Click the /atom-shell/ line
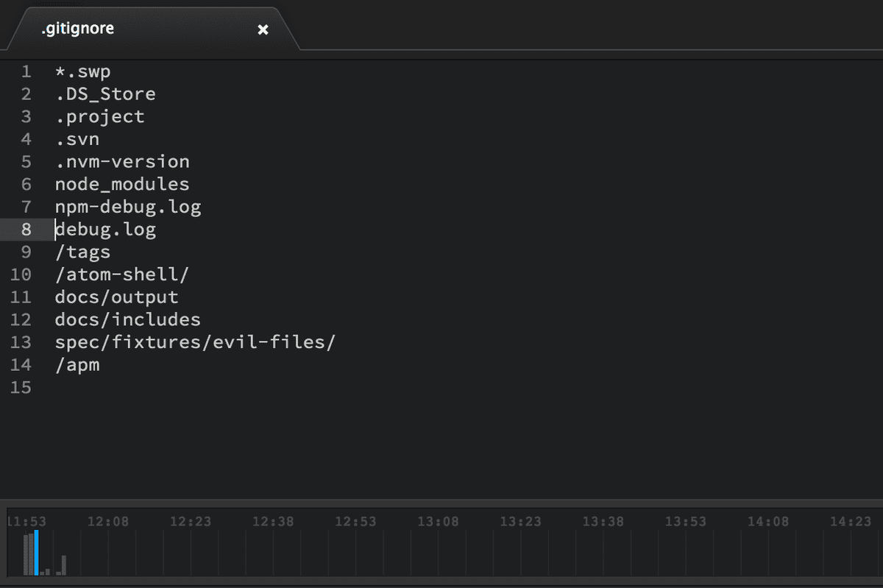 click(121, 274)
